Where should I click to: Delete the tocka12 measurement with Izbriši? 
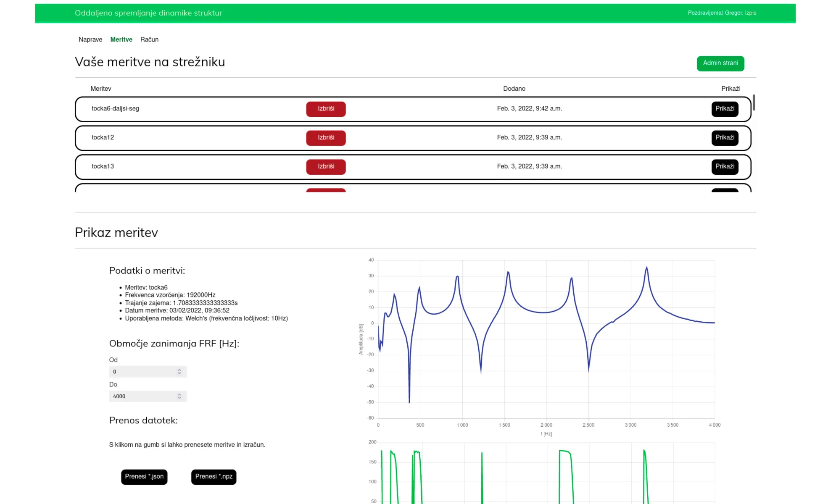click(x=326, y=138)
